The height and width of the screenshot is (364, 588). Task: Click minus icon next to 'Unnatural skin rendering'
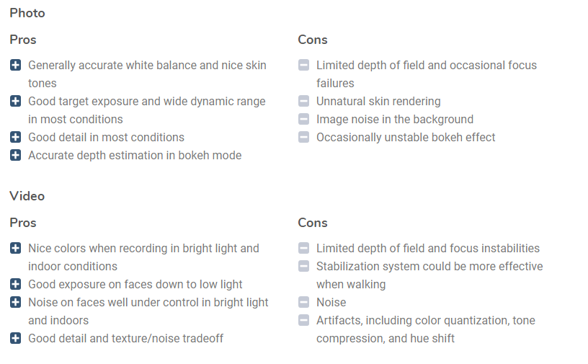click(x=304, y=101)
